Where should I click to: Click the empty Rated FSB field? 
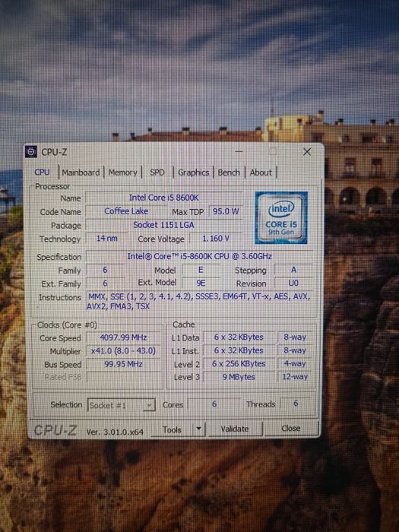pos(123,377)
